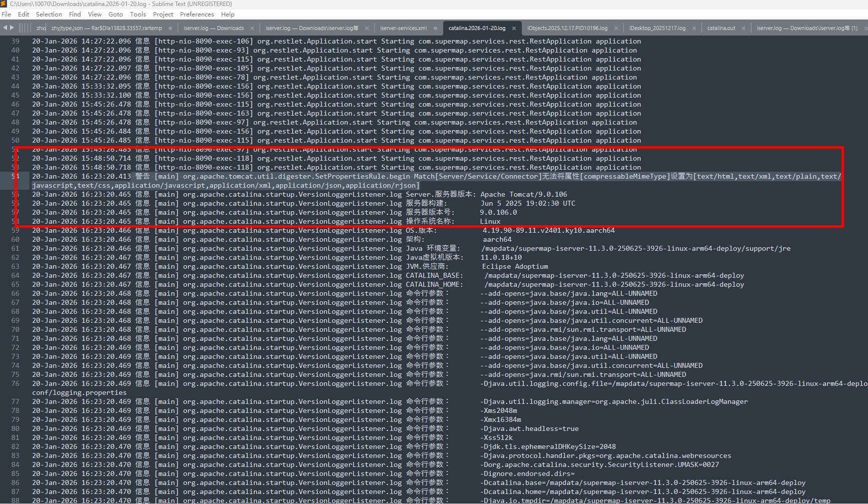
Task: Open the Find menu
Action: click(x=75, y=15)
